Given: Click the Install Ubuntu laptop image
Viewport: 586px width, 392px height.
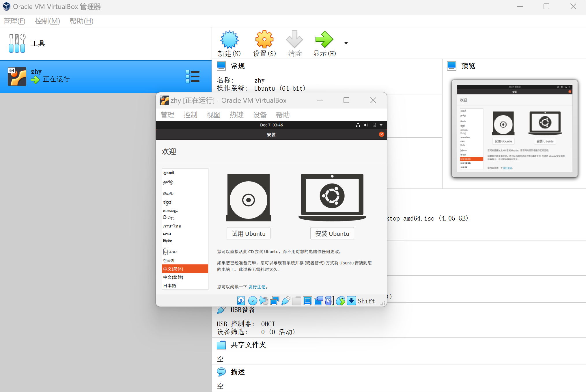Looking at the screenshot, I should point(332,197).
